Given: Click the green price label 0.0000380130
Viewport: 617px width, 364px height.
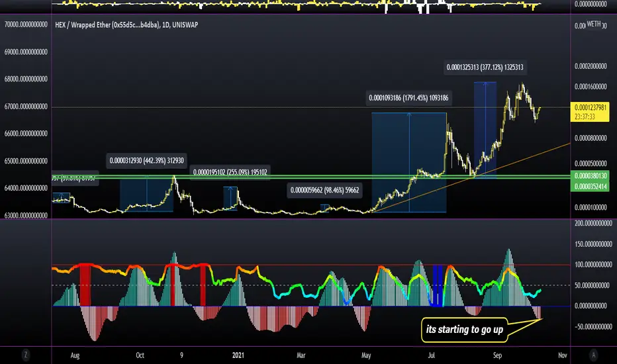Looking at the screenshot, I should click(x=590, y=175).
